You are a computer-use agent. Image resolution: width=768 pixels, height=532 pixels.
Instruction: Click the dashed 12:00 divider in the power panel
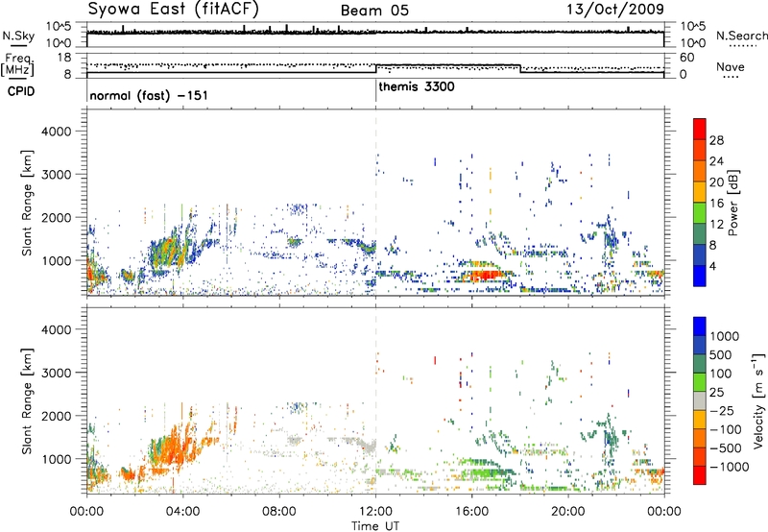coord(375,203)
